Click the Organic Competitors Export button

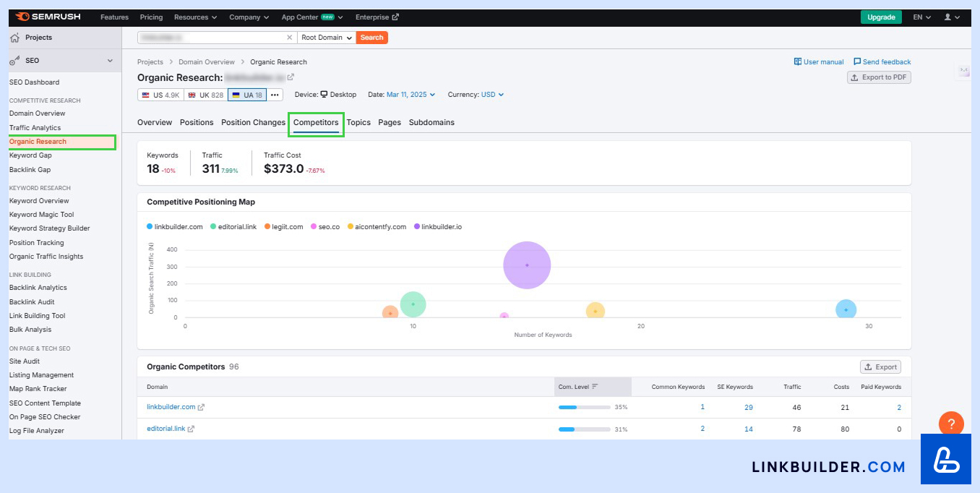880,366
